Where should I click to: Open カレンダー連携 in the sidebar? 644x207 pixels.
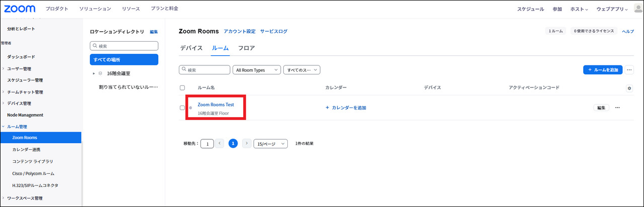tap(27, 150)
